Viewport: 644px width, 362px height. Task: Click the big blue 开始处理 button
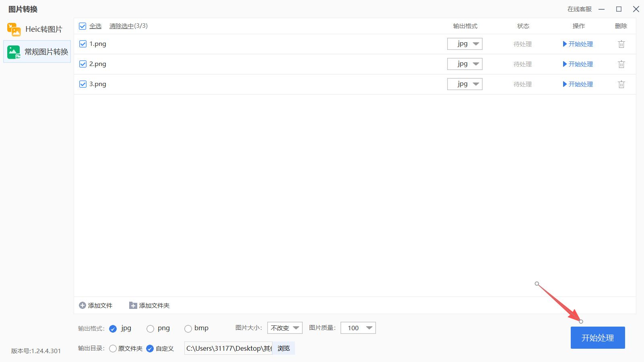pyautogui.click(x=598, y=337)
